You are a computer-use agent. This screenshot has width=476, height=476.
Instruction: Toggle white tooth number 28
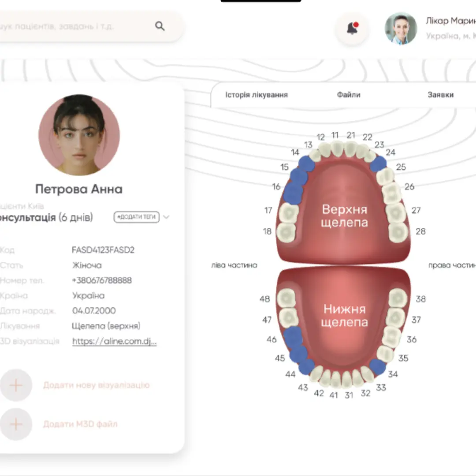398,231
